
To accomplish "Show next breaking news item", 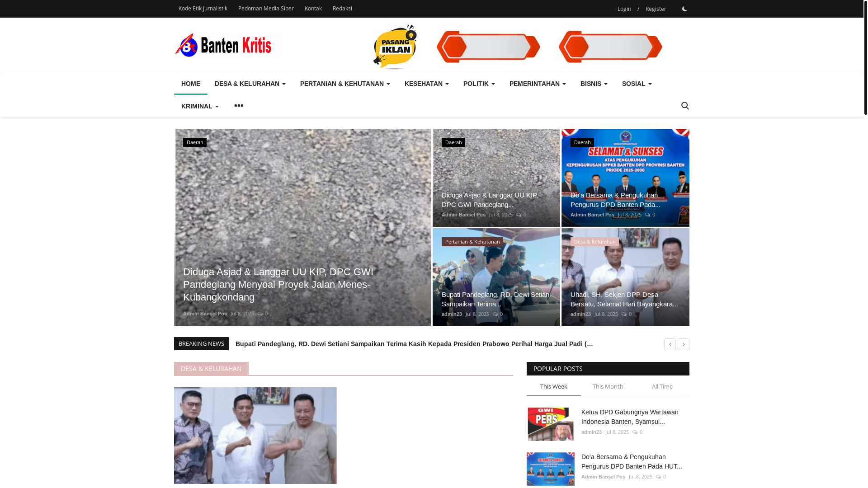I will pyautogui.click(x=684, y=344).
